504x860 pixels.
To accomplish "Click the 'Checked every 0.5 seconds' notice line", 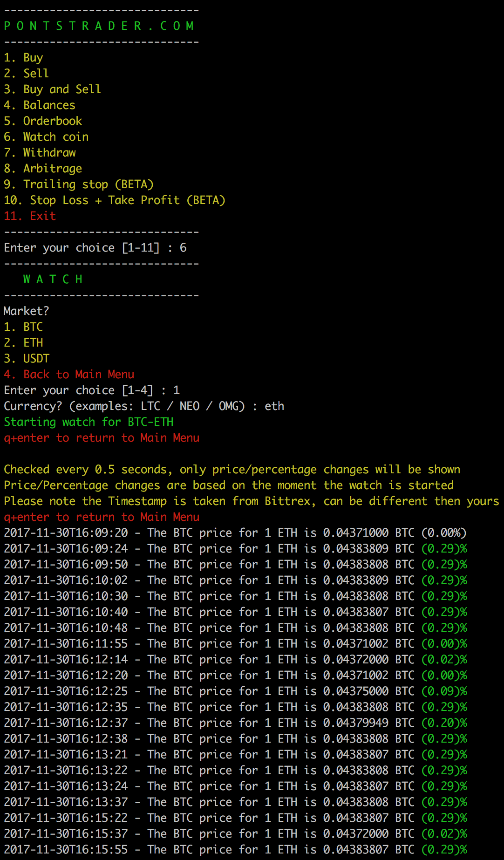I will [x=232, y=470].
